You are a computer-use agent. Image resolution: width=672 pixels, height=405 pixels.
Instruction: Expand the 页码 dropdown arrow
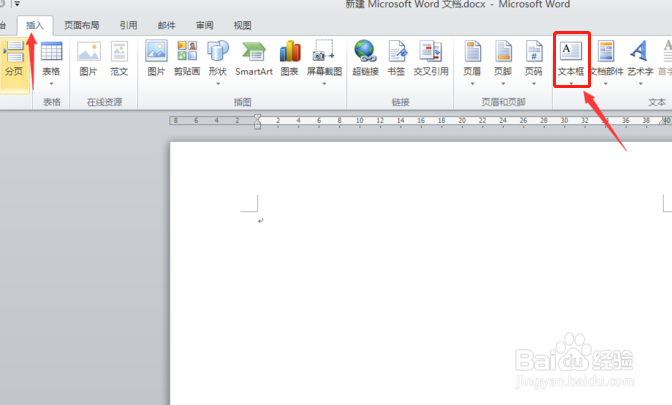click(x=534, y=84)
